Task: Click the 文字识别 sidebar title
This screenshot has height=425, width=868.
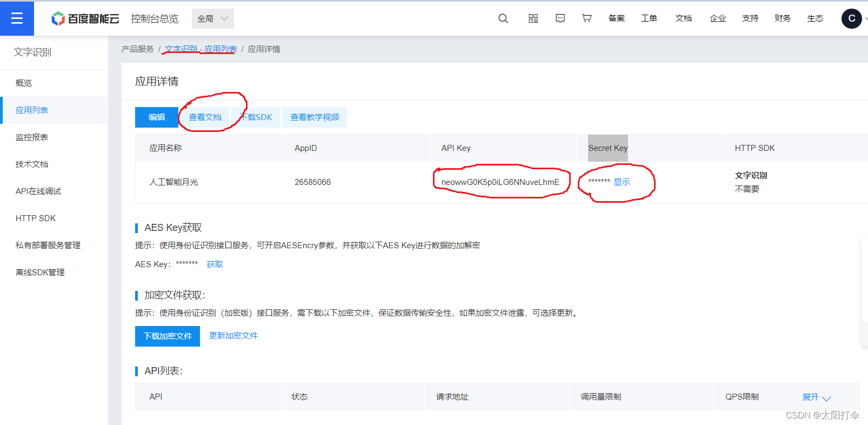Action: coord(32,52)
